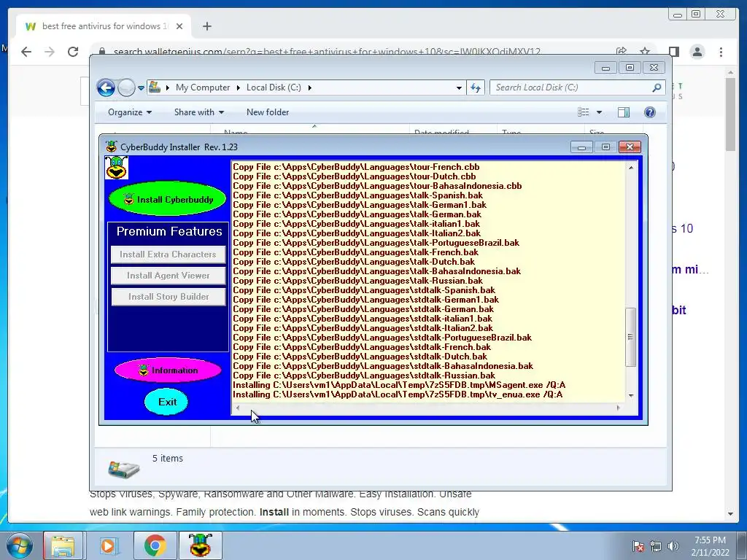Click the line "Copy File ...tour-French.cbb"
Viewport: 747px width, 560px height.
coord(356,167)
